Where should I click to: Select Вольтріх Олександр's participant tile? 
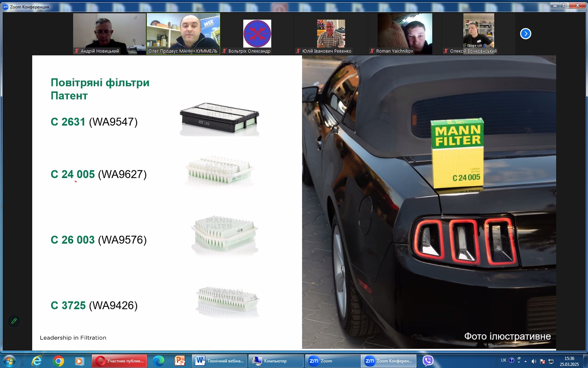coord(257,34)
